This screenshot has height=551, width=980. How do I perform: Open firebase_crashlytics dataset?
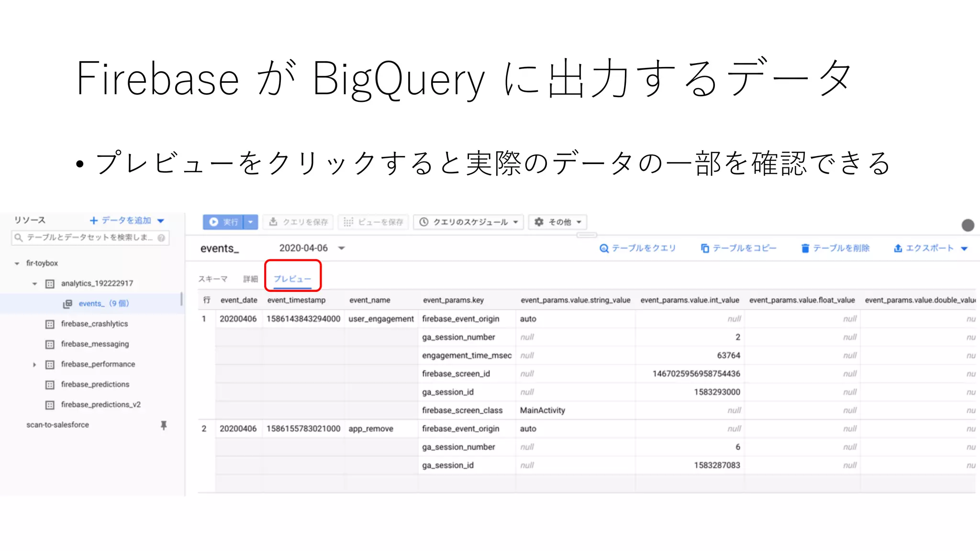(94, 324)
